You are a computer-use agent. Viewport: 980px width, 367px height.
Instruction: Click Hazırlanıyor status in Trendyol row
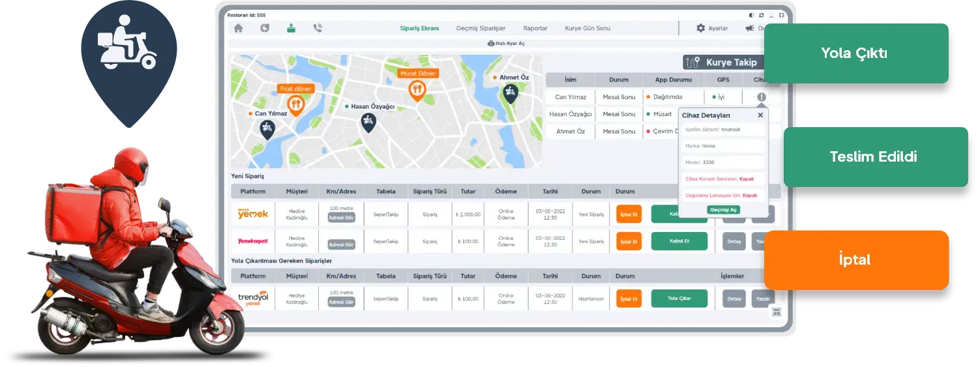click(591, 299)
